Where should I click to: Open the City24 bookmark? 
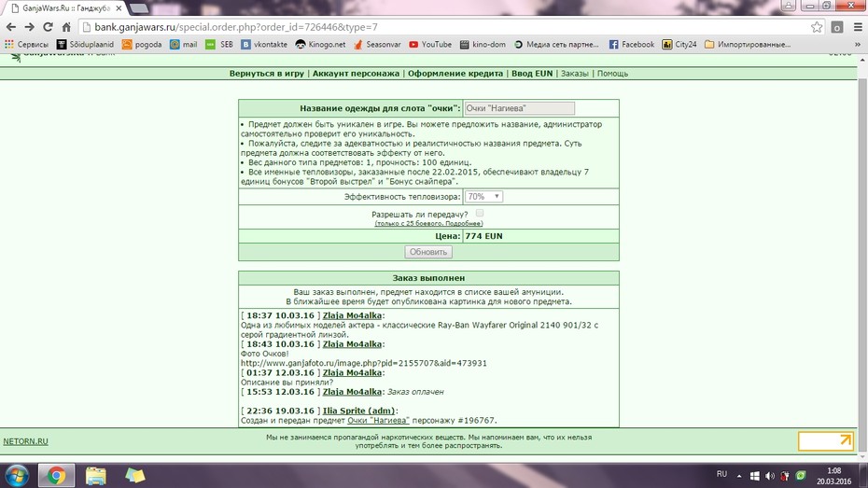point(679,44)
